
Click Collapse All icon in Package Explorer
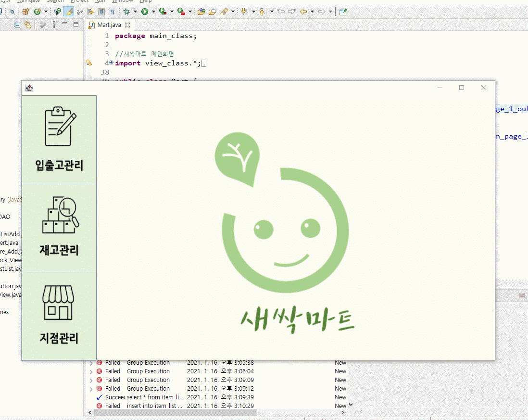pyautogui.click(x=17, y=25)
